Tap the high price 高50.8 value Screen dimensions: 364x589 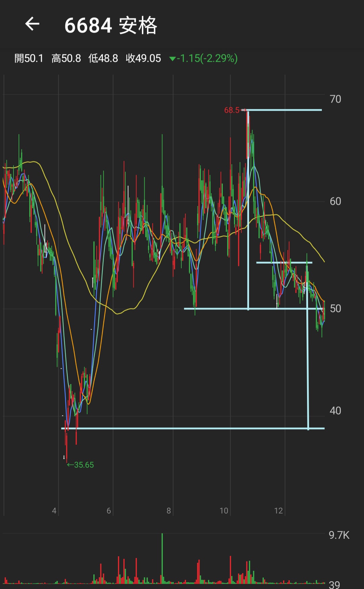point(66,59)
